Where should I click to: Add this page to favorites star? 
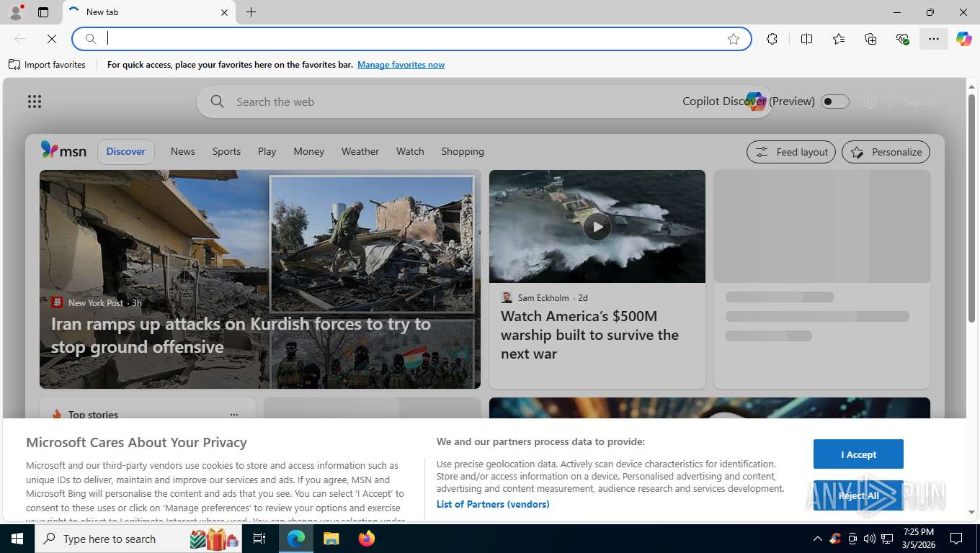pyautogui.click(x=734, y=39)
